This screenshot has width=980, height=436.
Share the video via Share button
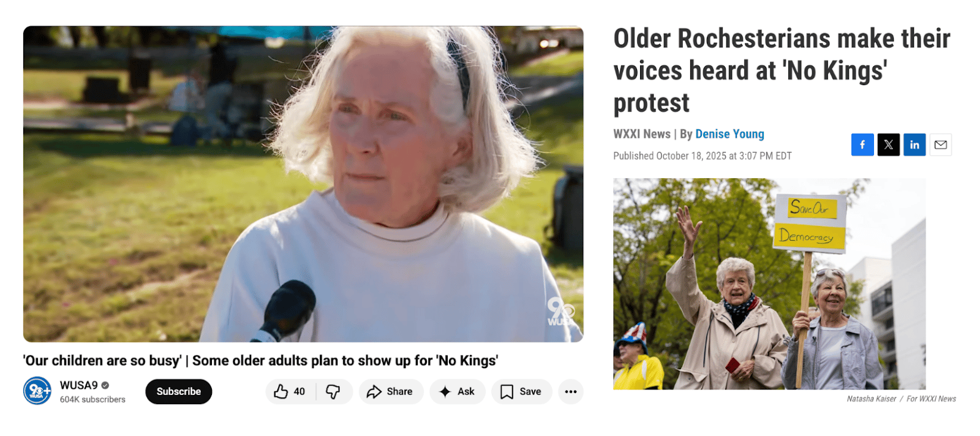point(391,391)
